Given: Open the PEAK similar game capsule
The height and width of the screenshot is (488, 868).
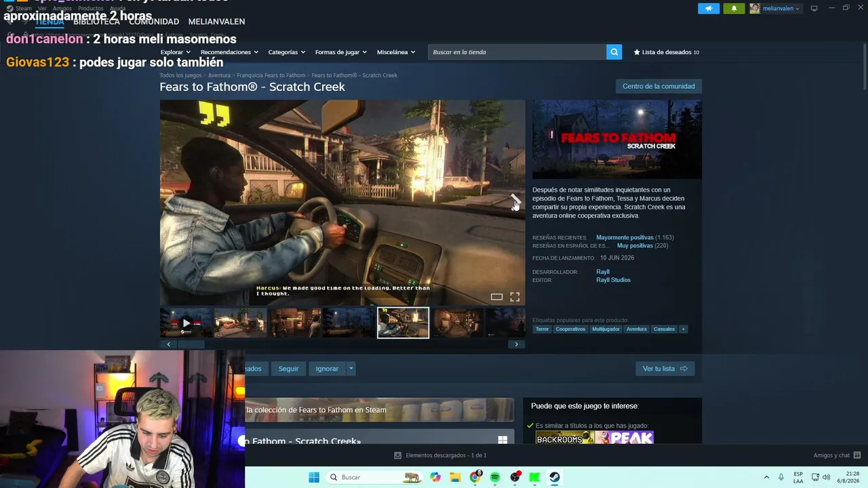Looking at the screenshot, I should point(625,438).
